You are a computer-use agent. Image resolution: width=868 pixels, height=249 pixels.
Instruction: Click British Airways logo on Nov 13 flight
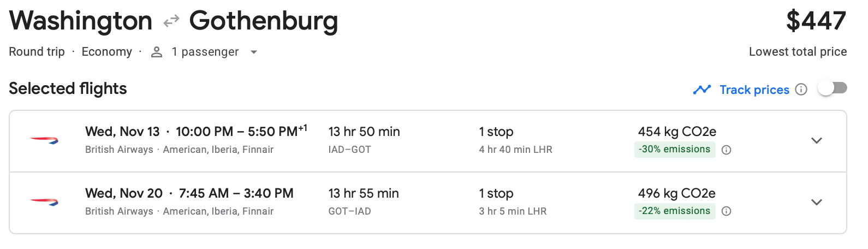point(44,141)
